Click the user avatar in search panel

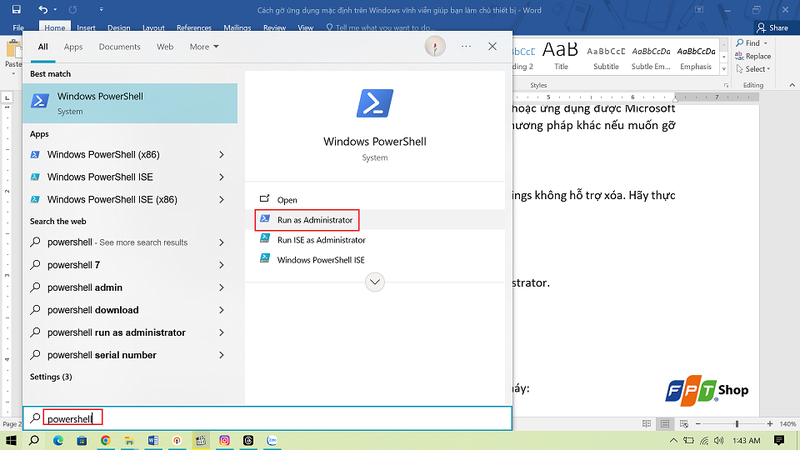[435, 46]
